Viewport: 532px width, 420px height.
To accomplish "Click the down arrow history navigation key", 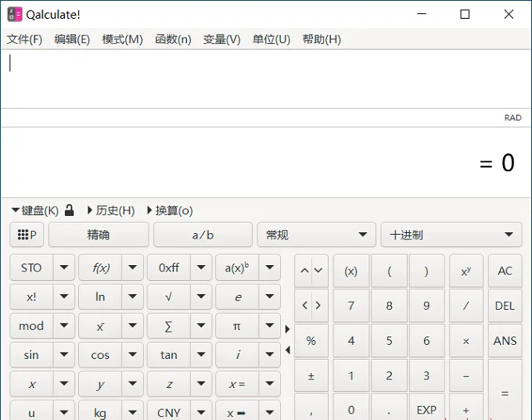I will coord(318,271).
